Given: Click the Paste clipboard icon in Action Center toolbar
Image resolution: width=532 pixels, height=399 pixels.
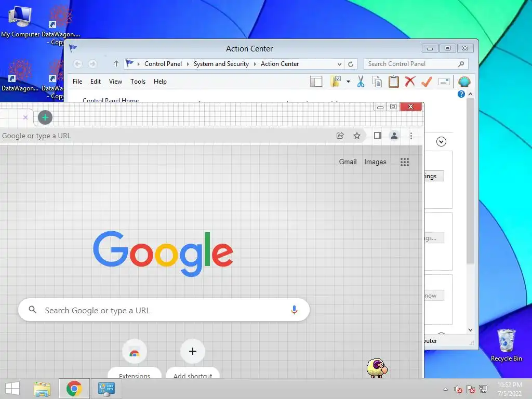Looking at the screenshot, I should point(394,82).
